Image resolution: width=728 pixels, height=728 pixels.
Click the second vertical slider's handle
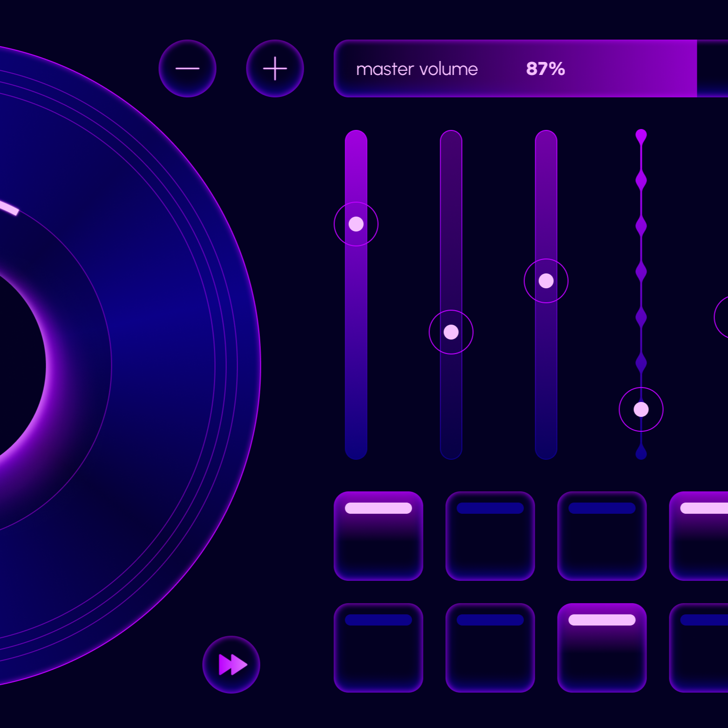(451, 332)
